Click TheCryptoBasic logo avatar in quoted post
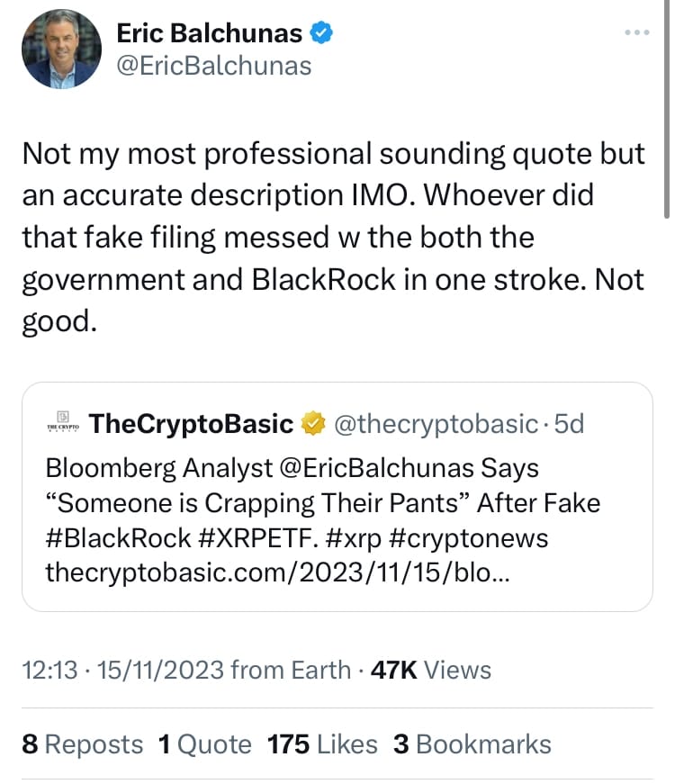Viewport: 675px width, 784px height. pyautogui.click(x=63, y=423)
